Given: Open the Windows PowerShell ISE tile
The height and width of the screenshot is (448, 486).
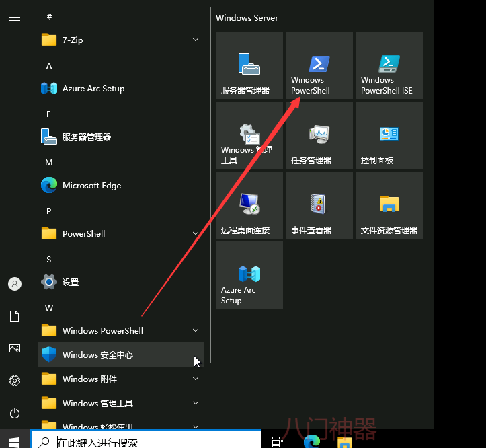Looking at the screenshot, I should pyautogui.click(x=389, y=65).
